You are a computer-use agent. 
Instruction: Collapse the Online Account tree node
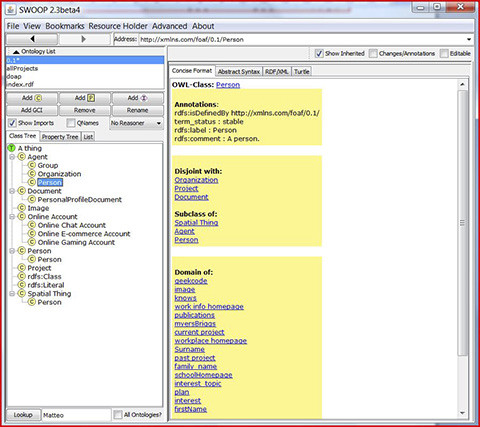[12, 217]
